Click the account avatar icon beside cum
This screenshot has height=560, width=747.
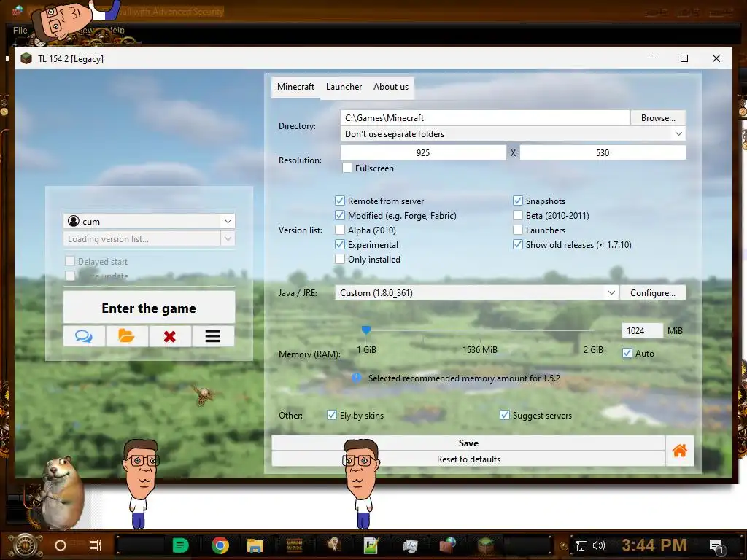tap(74, 221)
